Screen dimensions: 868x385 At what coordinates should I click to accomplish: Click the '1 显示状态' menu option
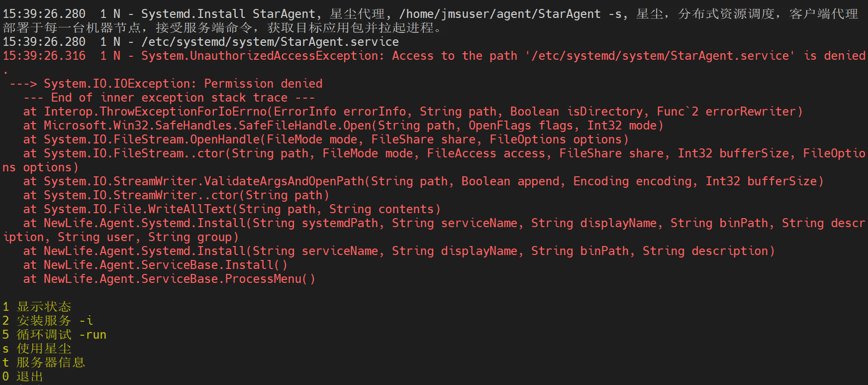coord(37,307)
